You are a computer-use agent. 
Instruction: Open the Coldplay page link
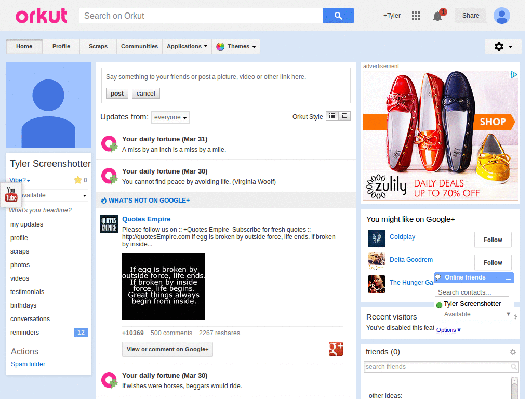tap(402, 237)
